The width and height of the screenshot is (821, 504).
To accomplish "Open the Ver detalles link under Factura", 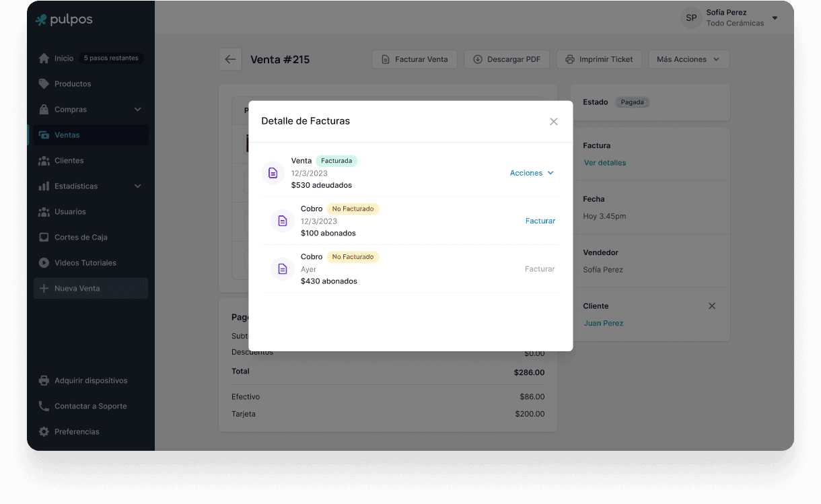I will coord(605,163).
